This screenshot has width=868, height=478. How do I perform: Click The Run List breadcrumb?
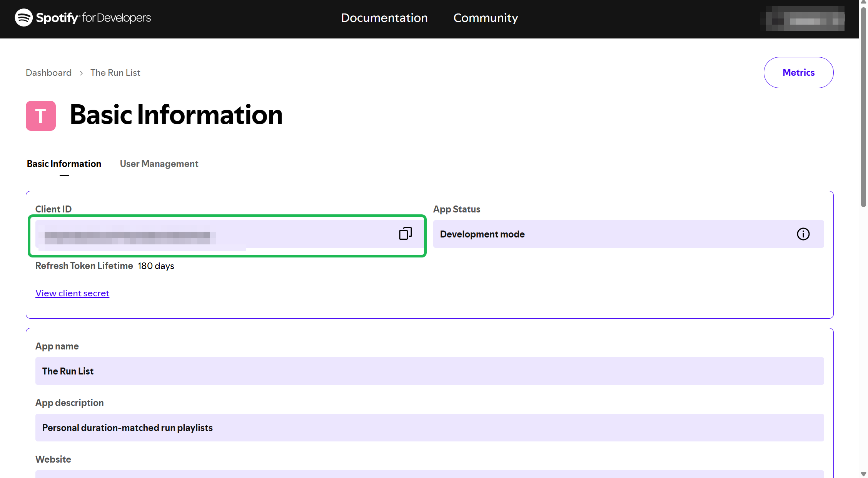pyautogui.click(x=115, y=73)
